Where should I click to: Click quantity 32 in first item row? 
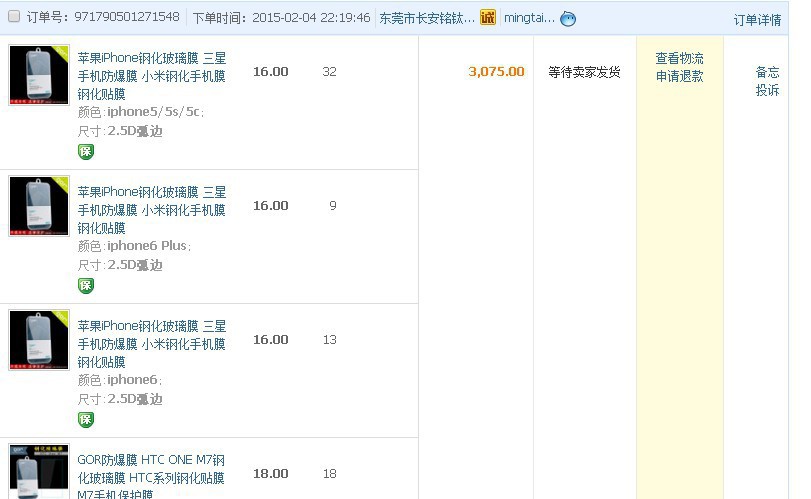329,71
